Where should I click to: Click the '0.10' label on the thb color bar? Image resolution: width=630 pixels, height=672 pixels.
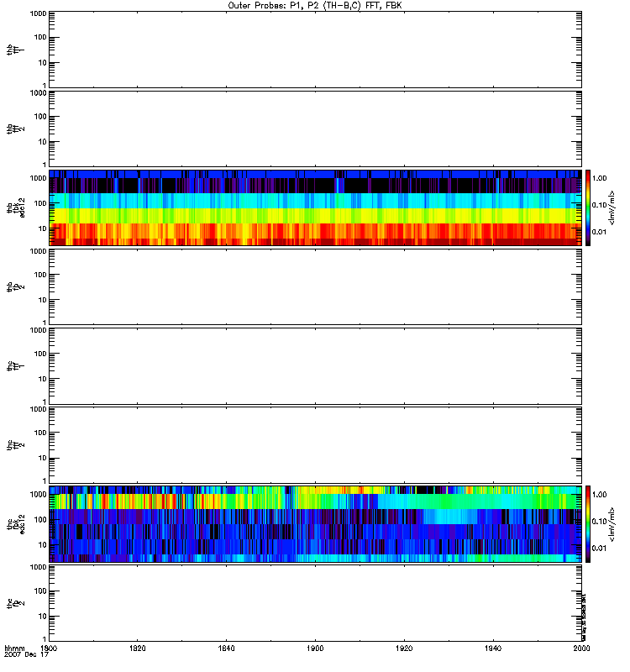tap(599, 205)
